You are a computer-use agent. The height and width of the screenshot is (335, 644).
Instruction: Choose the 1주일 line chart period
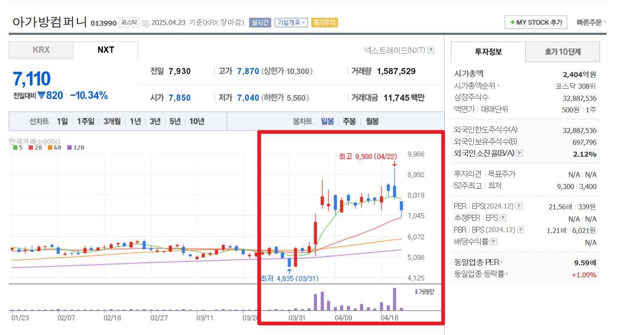pyautogui.click(x=86, y=121)
